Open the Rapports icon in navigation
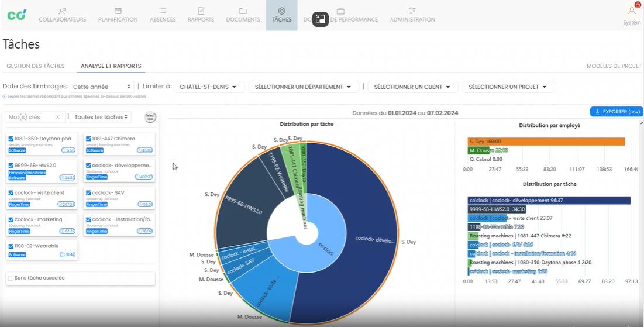Image resolution: width=644 pixels, height=327 pixels. point(201,11)
